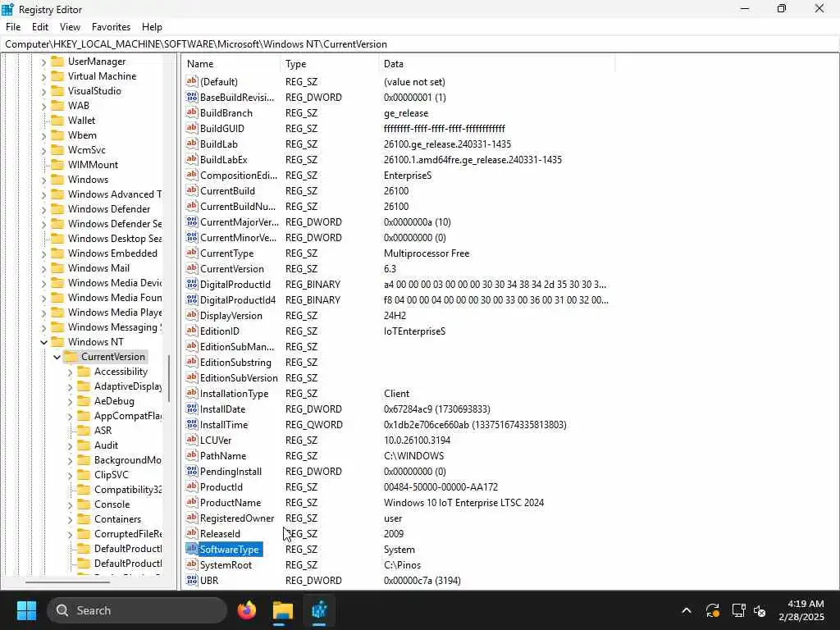Viewport: 840px width, 630px height.
Task: Open File Explorer from the taskbar
Action: coord(282,610)
